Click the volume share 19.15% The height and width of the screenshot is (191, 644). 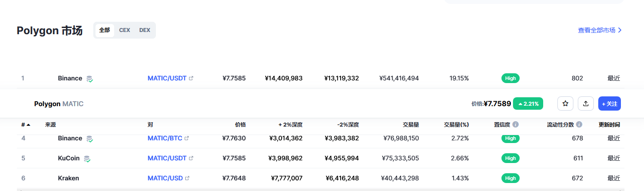[x=459, y=78]
